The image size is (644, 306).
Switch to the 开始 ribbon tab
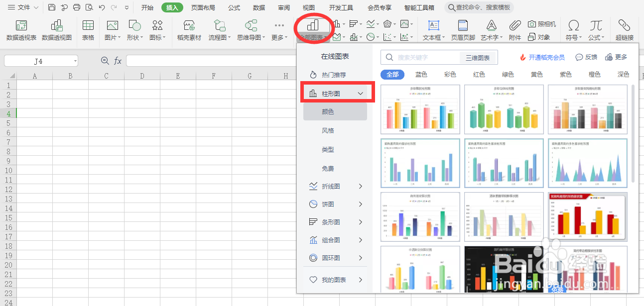pos(147,7)
